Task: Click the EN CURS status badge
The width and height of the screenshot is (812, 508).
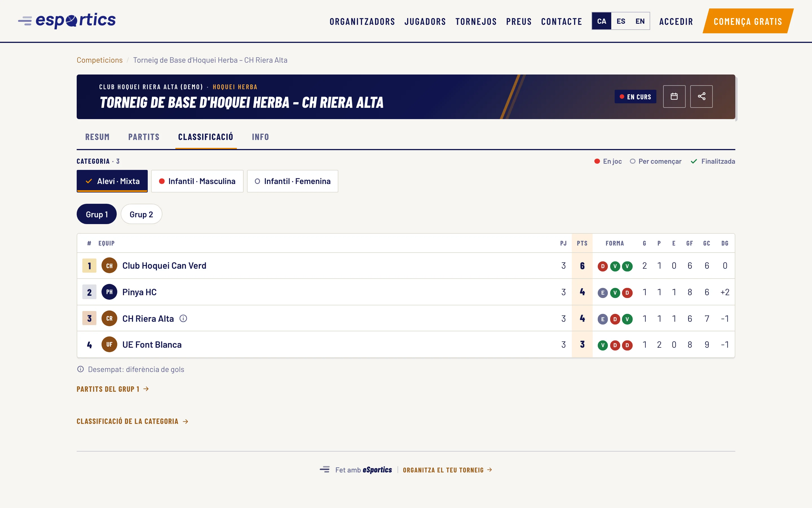Action: click(635, 97)
